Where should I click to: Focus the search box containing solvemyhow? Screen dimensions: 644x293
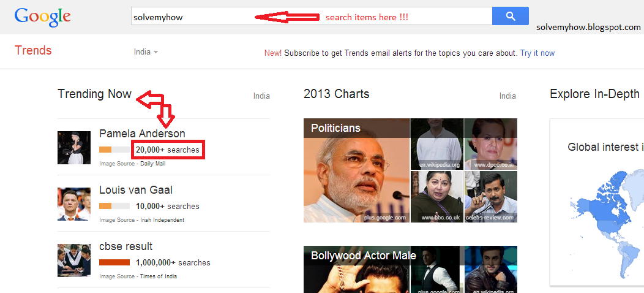click(x=312, y=16)
